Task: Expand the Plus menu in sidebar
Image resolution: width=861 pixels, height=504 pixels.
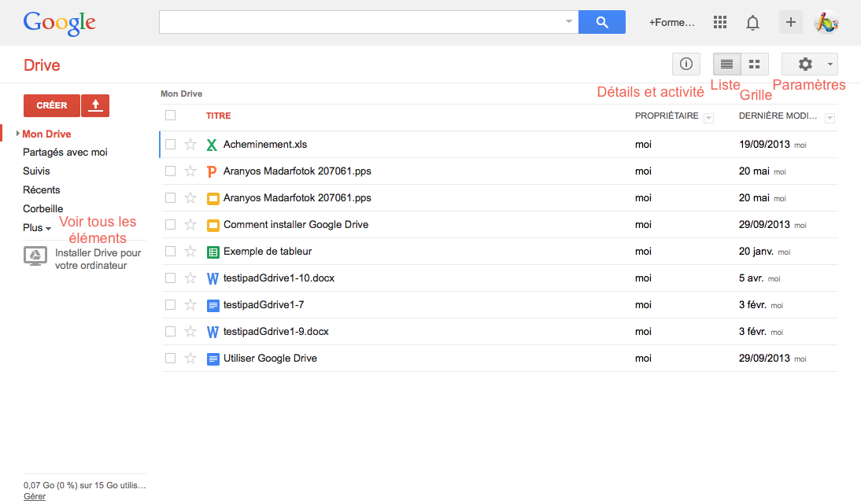Action: click(x=37, y=227)
